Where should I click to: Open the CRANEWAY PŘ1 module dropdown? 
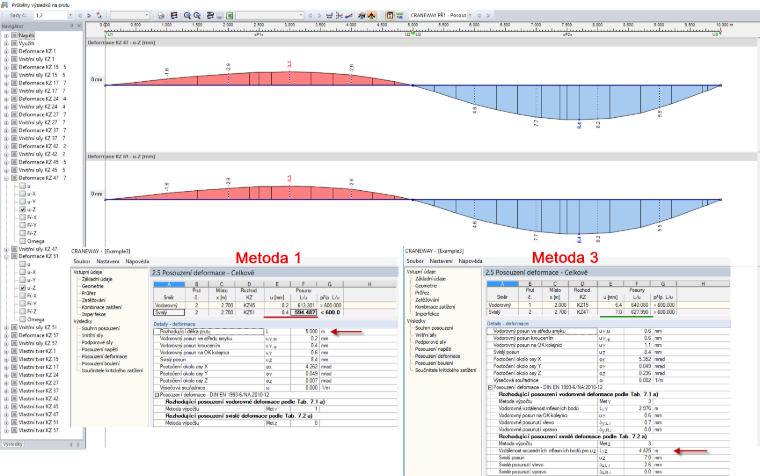[x=470, y=16]
